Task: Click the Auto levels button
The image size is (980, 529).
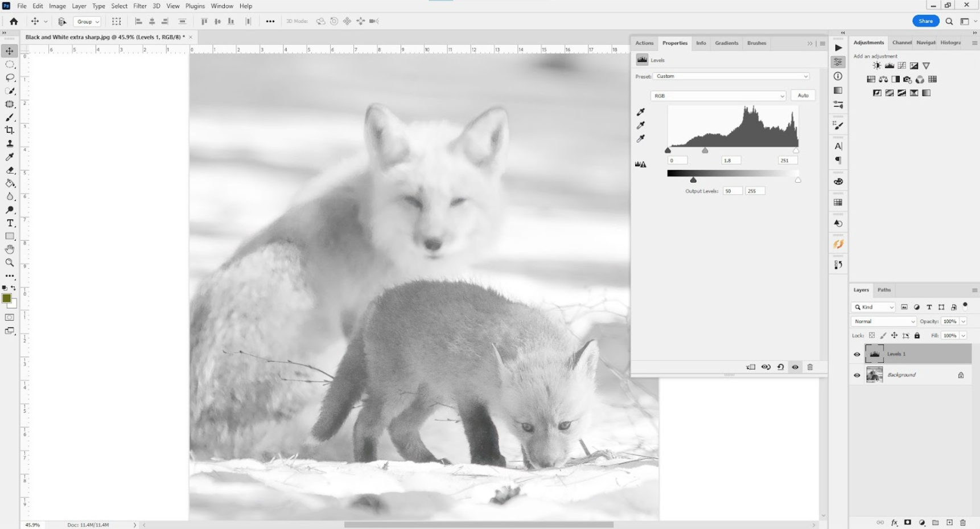Action: (803, 96)
